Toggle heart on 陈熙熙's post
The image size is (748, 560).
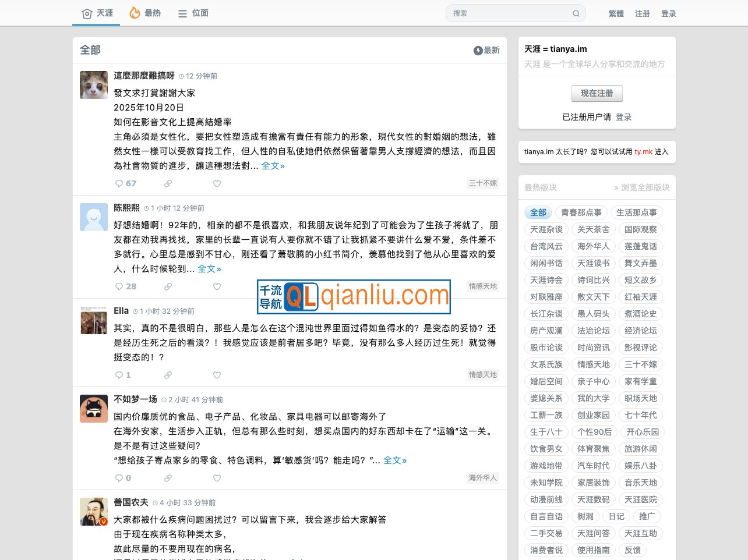pos(217,286)
